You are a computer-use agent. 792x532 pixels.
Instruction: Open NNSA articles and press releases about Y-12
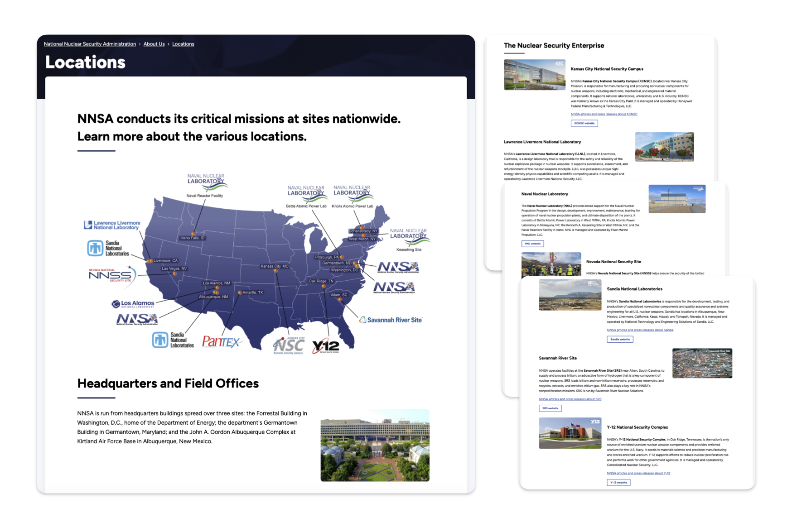[638, 473]
